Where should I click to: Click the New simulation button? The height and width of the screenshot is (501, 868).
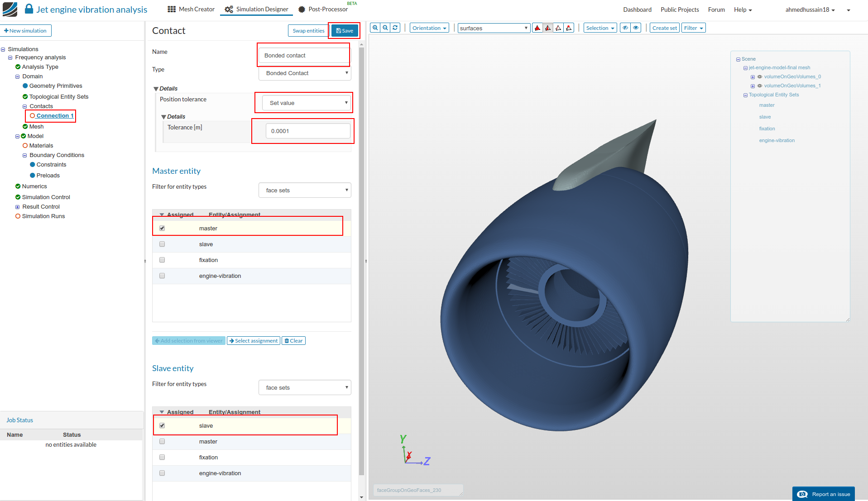26,31
